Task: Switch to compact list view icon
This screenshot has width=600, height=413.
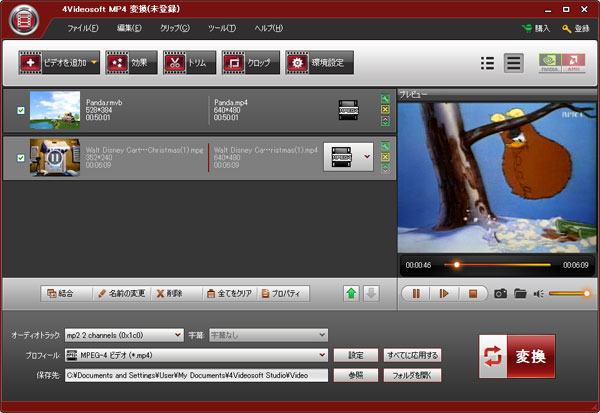Action: point(487,63)
